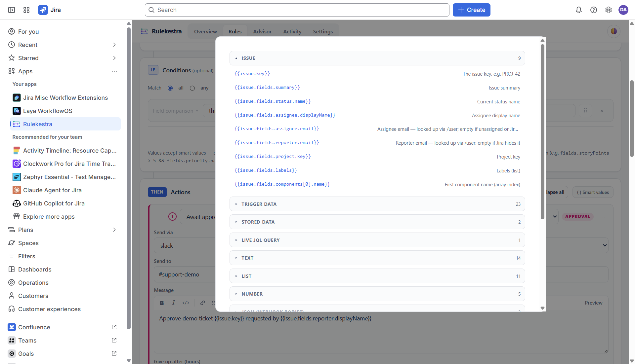Viewport: 635px width, 364px height.
Task: Expand the Recent sidebar chevron
Action: (114, 45)
